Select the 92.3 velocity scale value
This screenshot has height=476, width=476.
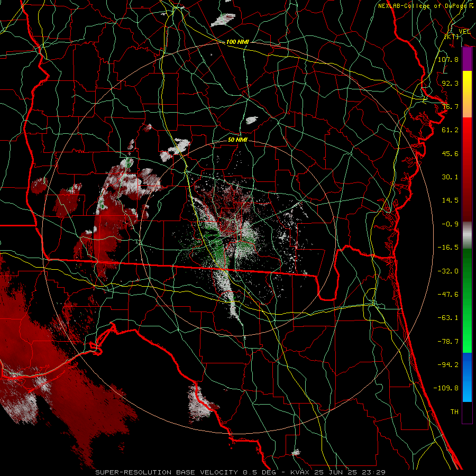450,83
